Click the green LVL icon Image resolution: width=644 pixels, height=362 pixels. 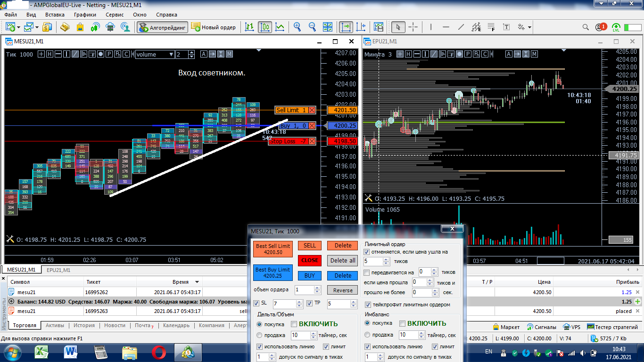click(x=616, y=27)
